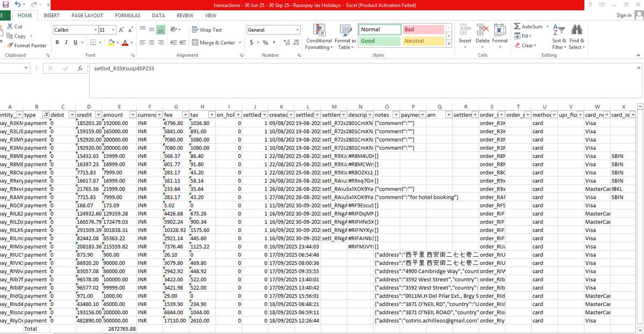
Task: Click the percent style icon
Action: coord(265,42)
